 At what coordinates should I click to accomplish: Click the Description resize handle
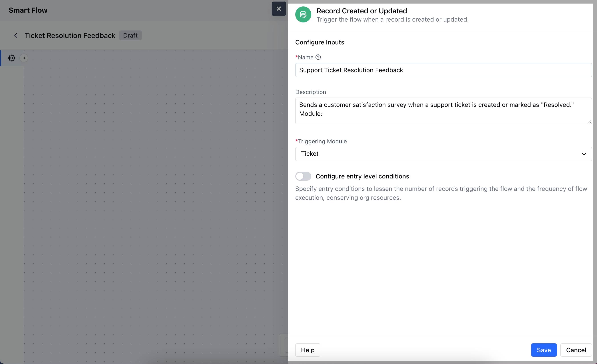point(589,122)
